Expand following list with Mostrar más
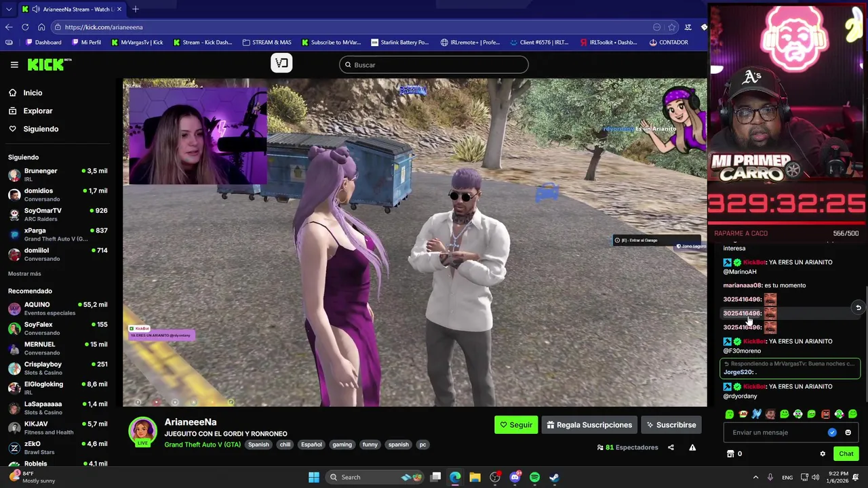The height and width of the screenshot is (488, 868). (x=24, y=274)
